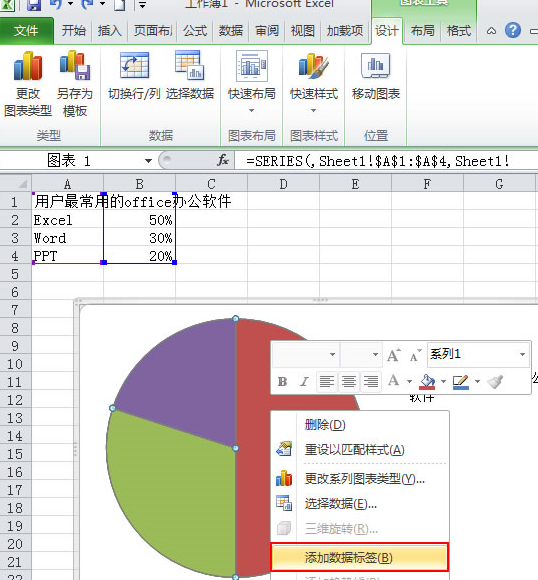Open Customize Quick Access Toolbar dropdown
This screenshot has height=580, width=538.
coord(142,5)
